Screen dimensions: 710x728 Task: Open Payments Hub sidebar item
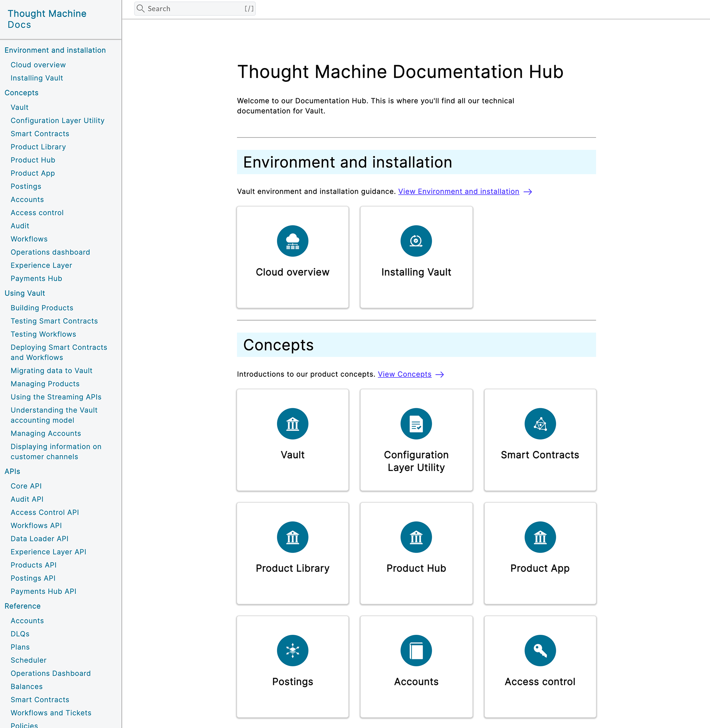coord(36,278)
